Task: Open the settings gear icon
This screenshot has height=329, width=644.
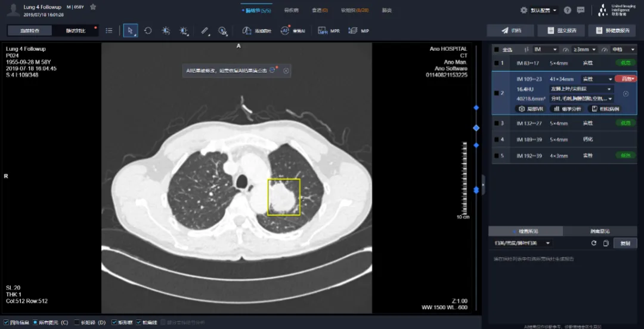Action: (x=524, y=10)
